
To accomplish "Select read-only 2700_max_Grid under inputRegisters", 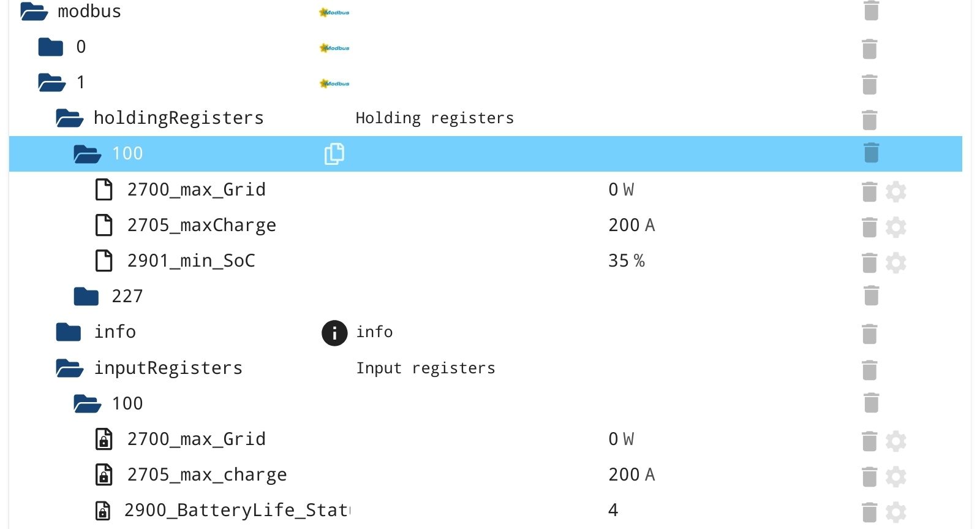I will point(196,440).
